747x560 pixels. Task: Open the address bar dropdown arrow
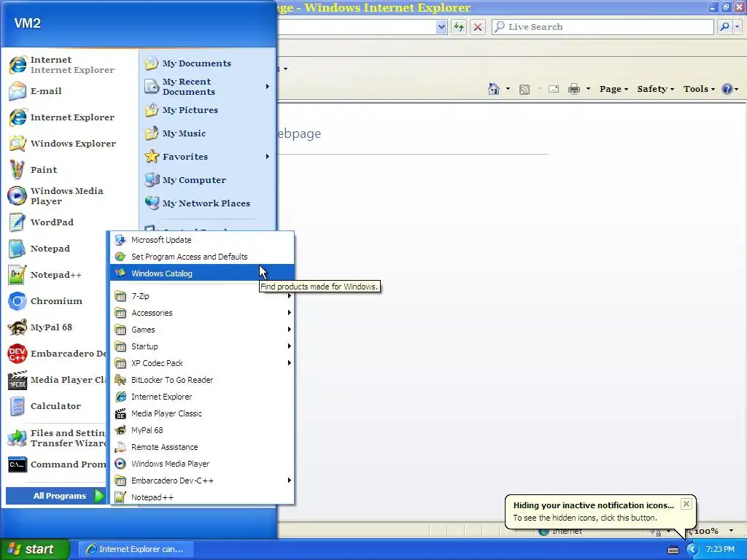pos(441,27)
